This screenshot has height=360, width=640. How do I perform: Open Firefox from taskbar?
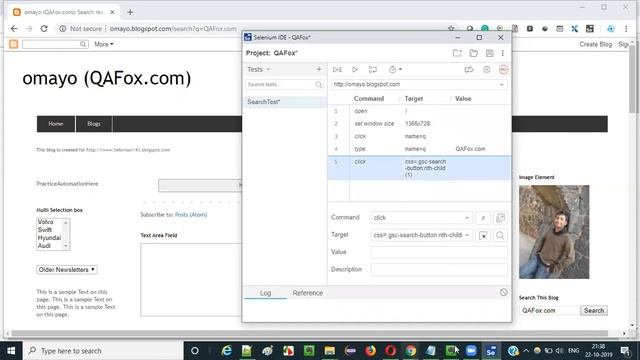pyautogui.click(x=371, y=351)
